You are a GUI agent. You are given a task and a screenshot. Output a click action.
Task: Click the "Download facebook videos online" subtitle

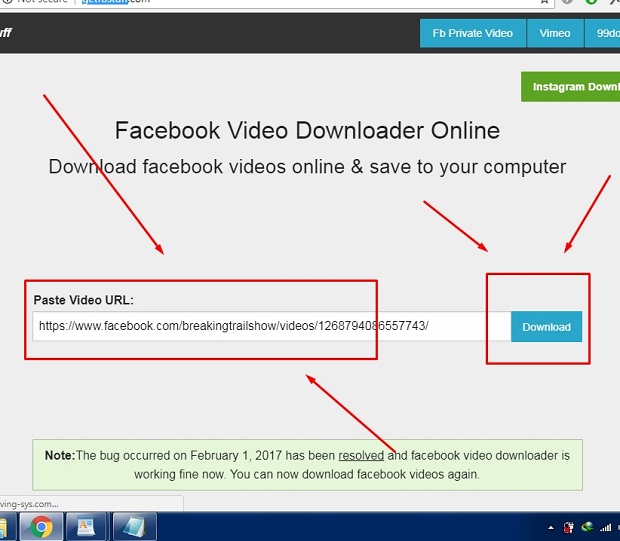pos(307,166)
